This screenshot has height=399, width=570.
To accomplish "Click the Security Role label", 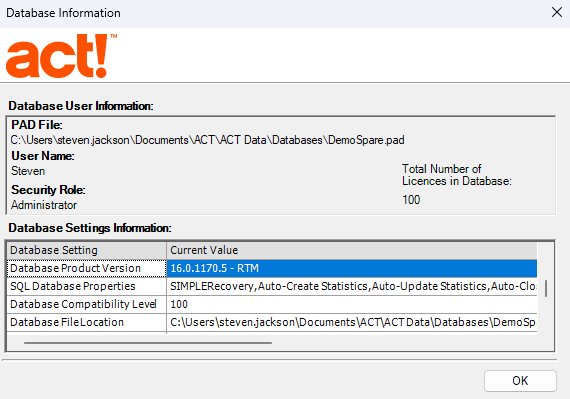I will click(x=48, y=190).
